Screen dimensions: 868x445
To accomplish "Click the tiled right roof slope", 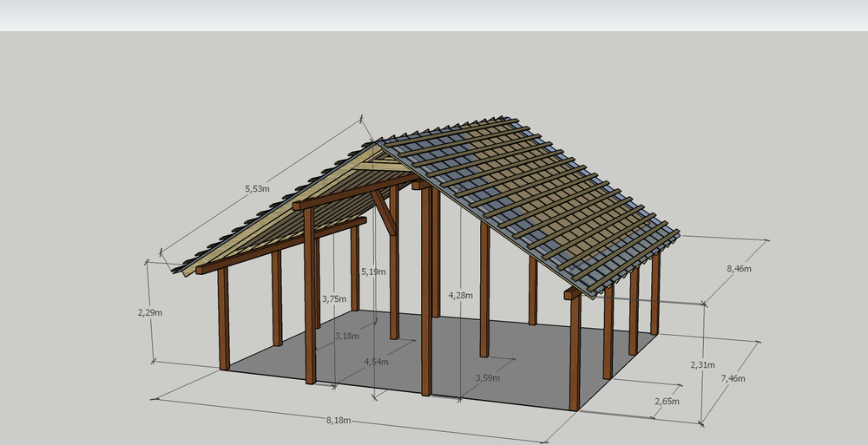I will click(x=538, y=200).
